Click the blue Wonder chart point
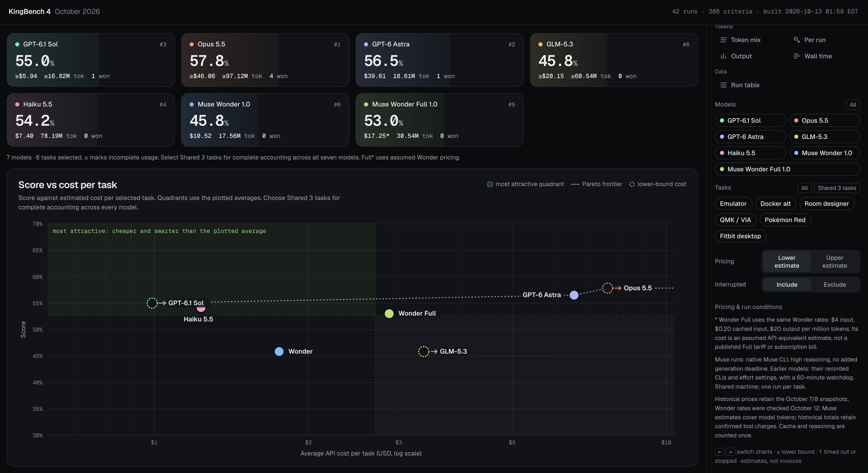Image resolution: width=868 pixels, height=473 pixels. (x=279, y=351)
